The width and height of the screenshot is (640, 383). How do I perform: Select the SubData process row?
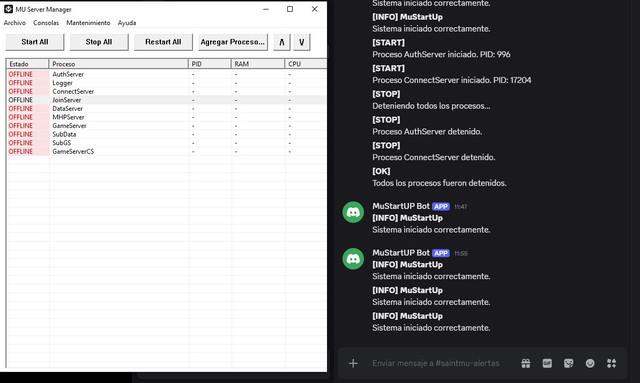(x=167, y=134)
